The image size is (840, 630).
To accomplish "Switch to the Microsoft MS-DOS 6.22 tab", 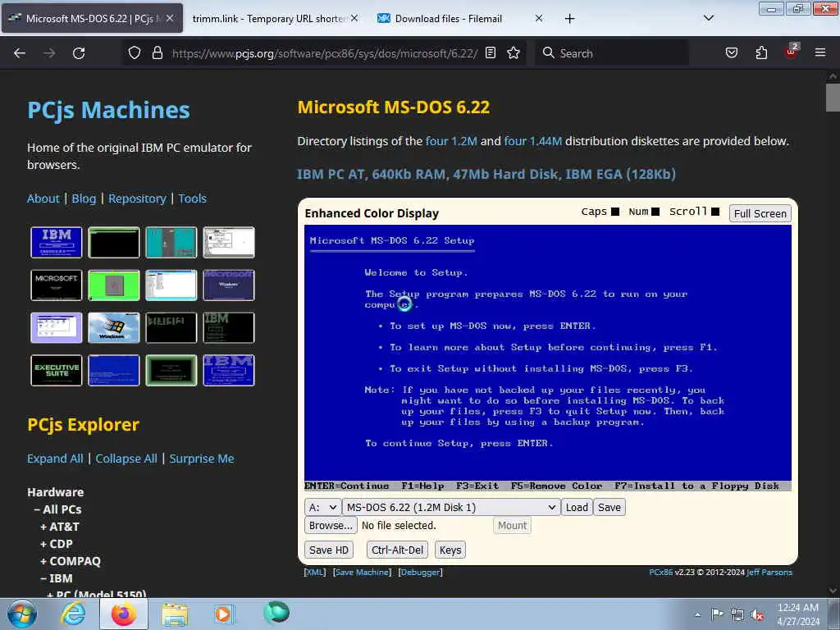I will 92,18.
